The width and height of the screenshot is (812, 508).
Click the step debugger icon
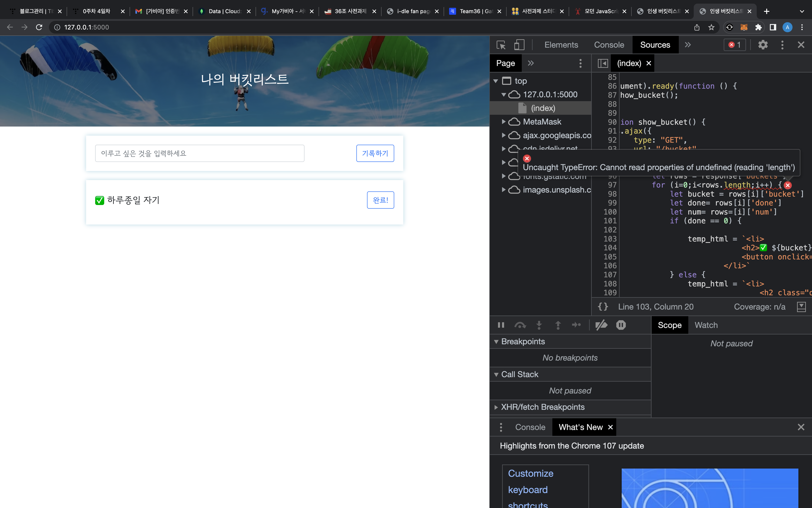576,325
